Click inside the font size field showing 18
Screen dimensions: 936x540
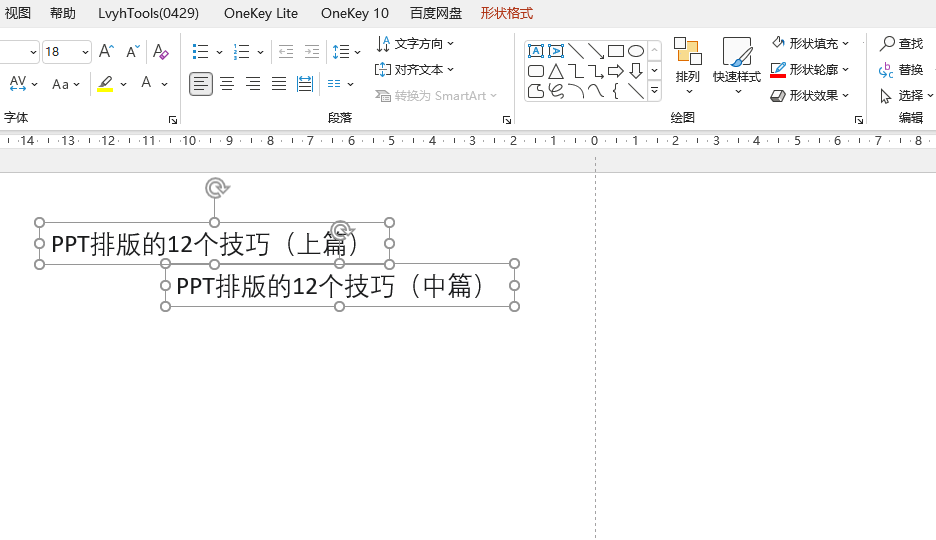click(x=61, y=52)
